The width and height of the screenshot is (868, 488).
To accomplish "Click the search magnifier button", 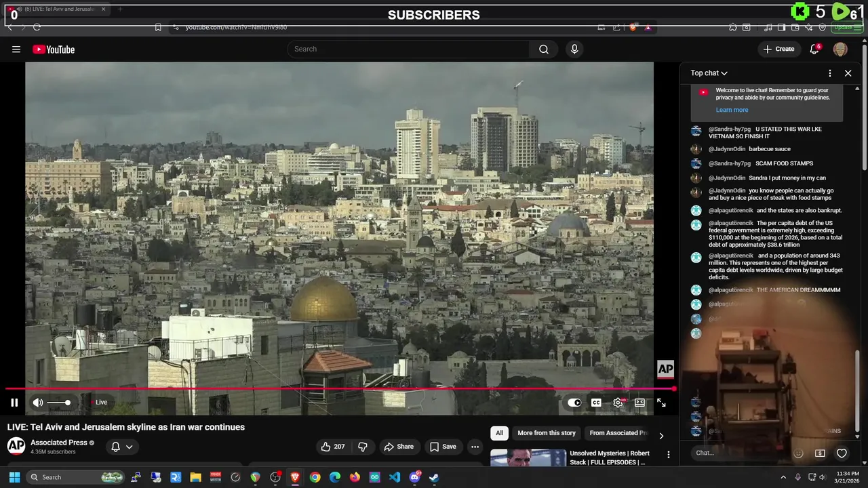I will (x=544, y=49).
